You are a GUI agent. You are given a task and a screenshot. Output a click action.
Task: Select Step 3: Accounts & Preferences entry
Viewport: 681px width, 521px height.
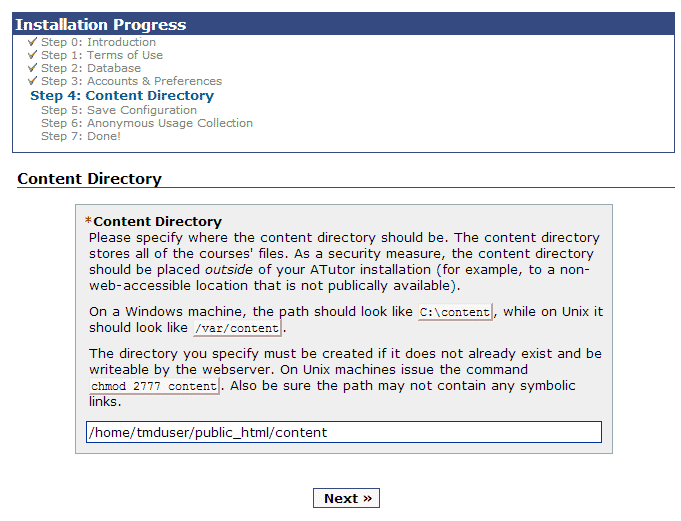click(131, 81)
